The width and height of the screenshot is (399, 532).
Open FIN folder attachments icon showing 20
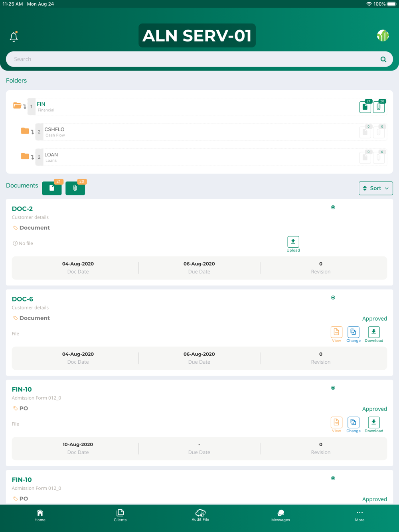379,107
